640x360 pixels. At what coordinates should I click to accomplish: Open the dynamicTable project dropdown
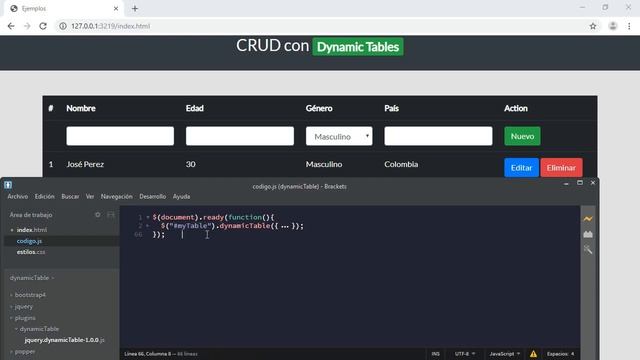[32, 278]
